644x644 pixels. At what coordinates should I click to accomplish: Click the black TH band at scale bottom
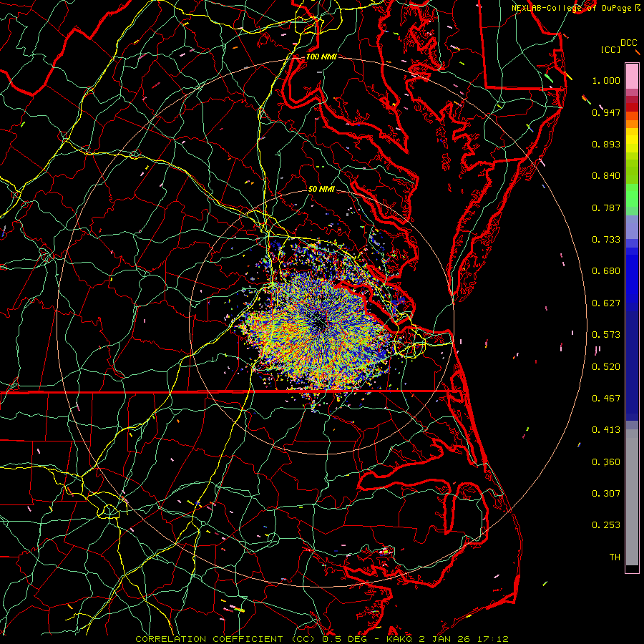coord(632,569)
